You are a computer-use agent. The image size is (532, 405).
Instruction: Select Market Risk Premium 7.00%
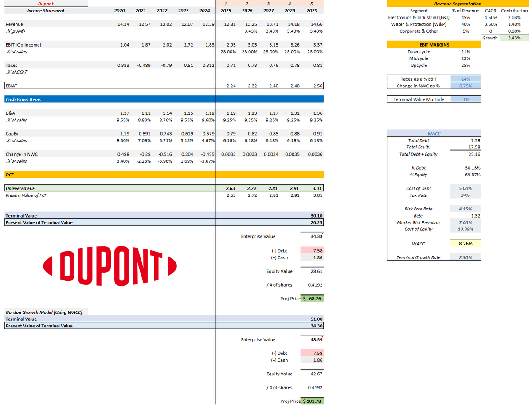click(465, 222)
